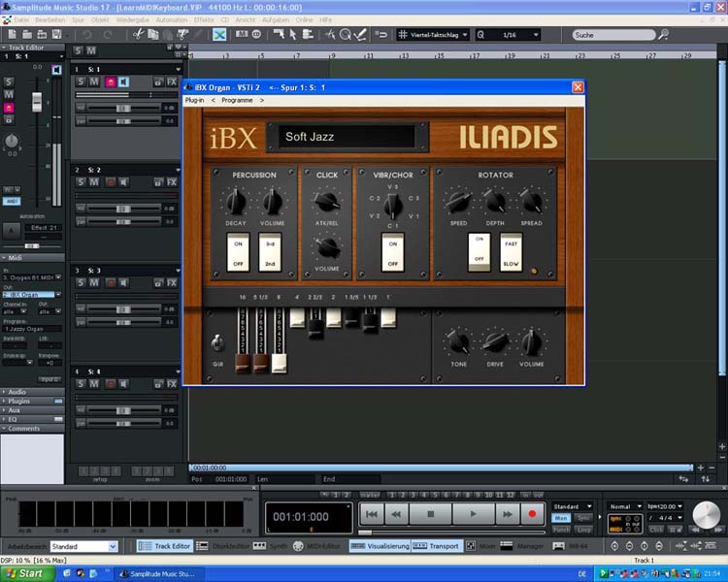Open the Arbeitsbereich Standard combo box
The height and width of the screenshot is (582, 728).
84,546
